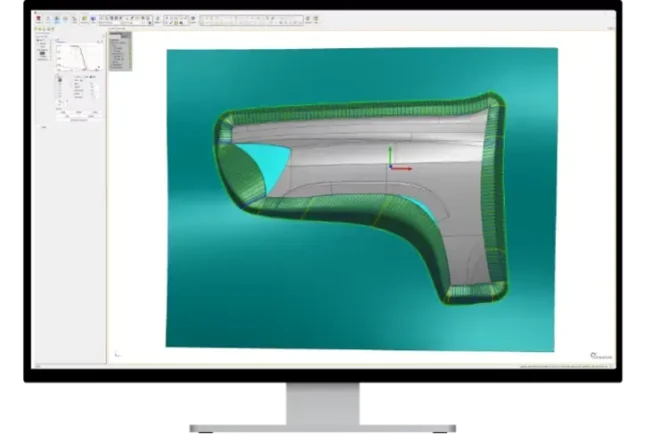Select the unselected radio button above the parameter fields
650x434 pixels.
[75, 77]
